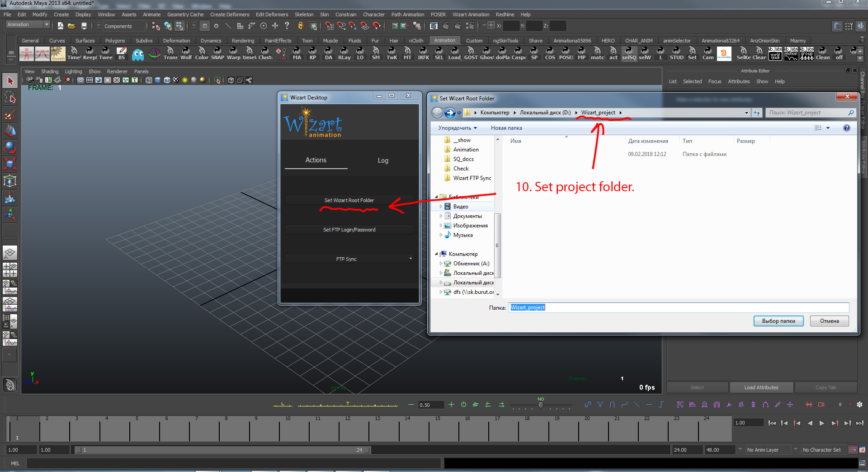Toggle textured display in viewport toolbar
868x472 pixels.
tap(175, 80)
